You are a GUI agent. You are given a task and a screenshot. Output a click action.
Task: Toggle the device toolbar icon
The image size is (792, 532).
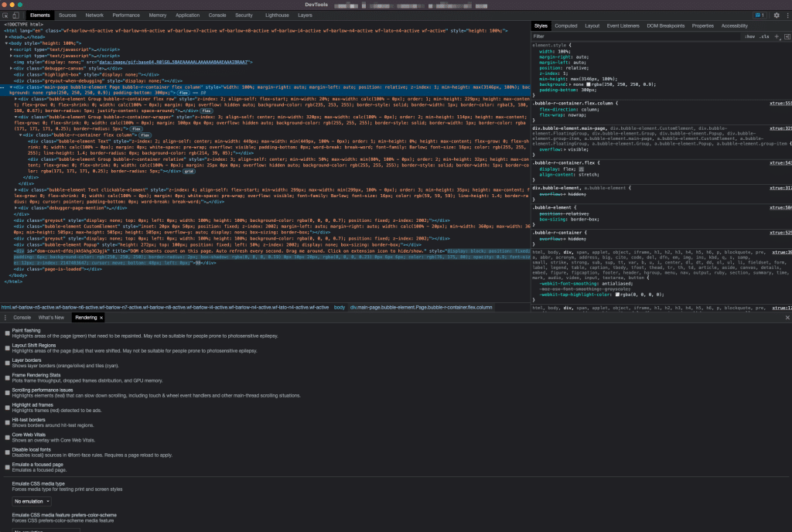(x=15, y=15)
